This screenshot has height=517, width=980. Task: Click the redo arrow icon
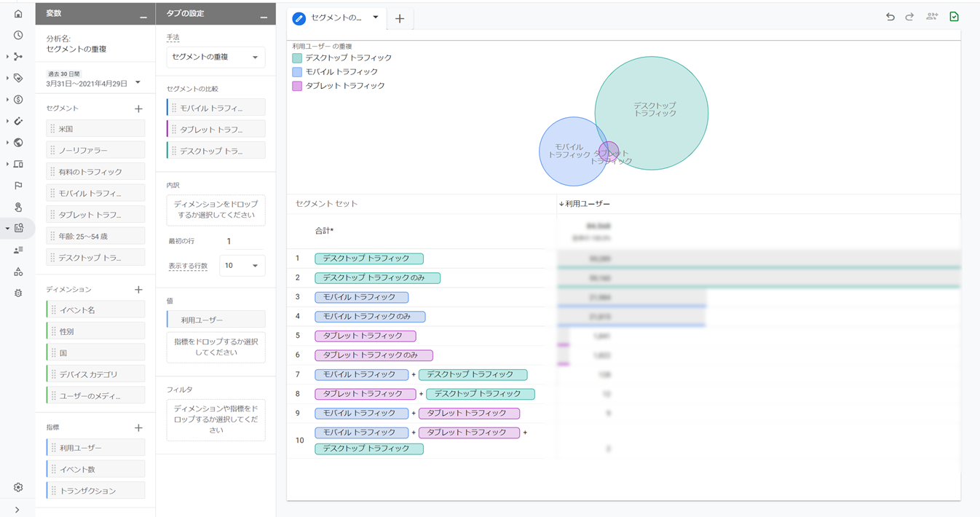[909, 17]
